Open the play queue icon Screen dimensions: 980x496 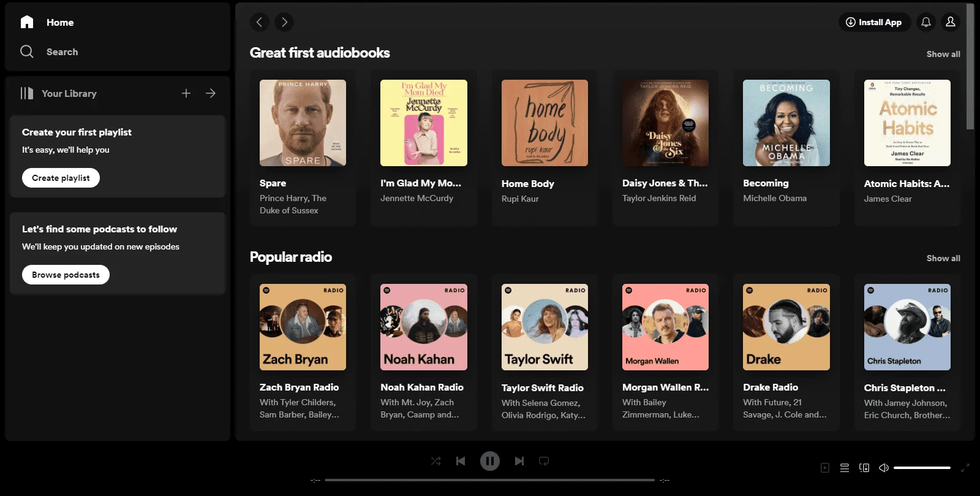[845, 468]
